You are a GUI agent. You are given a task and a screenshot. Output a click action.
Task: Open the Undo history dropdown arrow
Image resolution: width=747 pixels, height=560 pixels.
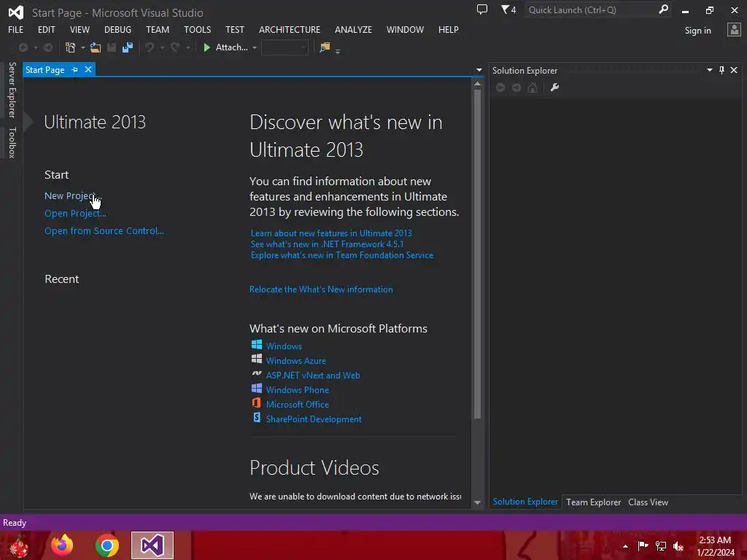click(x=163, y=47)
